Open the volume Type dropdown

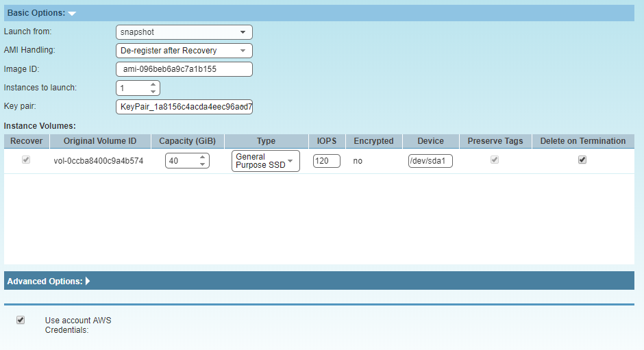pyautogui.click(x=265, y=161)
